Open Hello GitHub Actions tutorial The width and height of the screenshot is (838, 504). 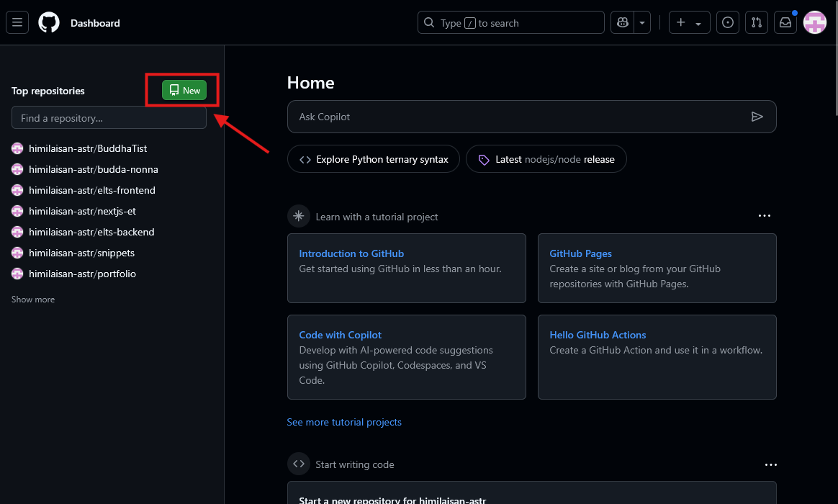coord(598,335)
